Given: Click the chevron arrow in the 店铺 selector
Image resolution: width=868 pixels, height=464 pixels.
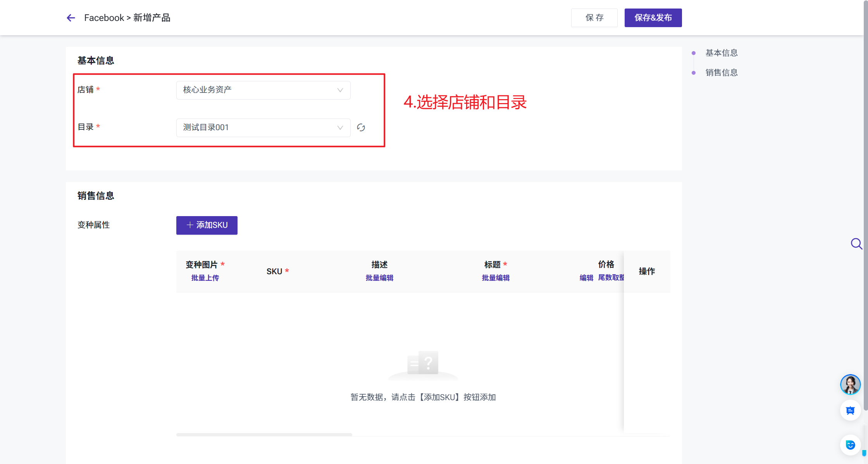Looking at the screenshot, I should [x=340, y=90].
